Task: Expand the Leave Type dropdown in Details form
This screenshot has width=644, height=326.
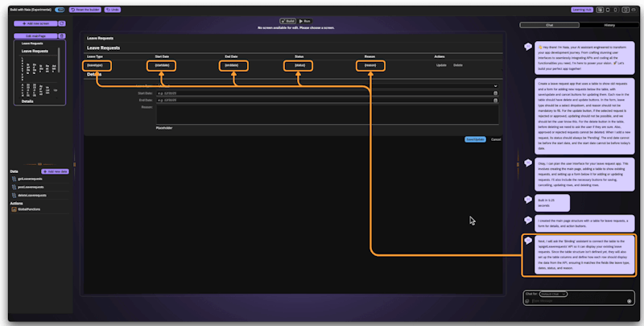Action: (x=495, y=85)
